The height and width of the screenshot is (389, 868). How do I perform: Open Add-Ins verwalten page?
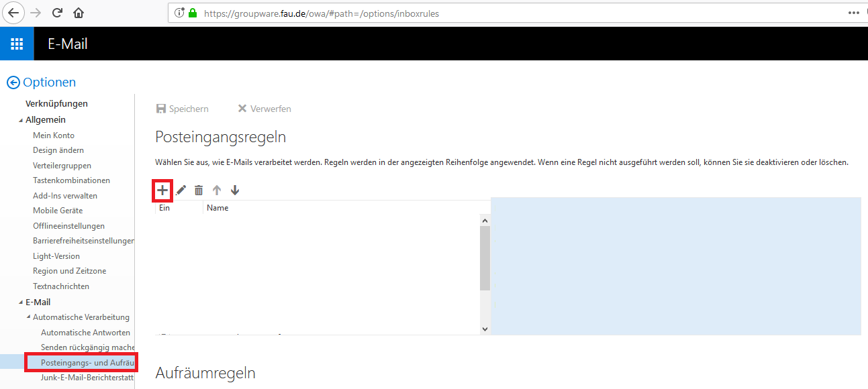65,196
